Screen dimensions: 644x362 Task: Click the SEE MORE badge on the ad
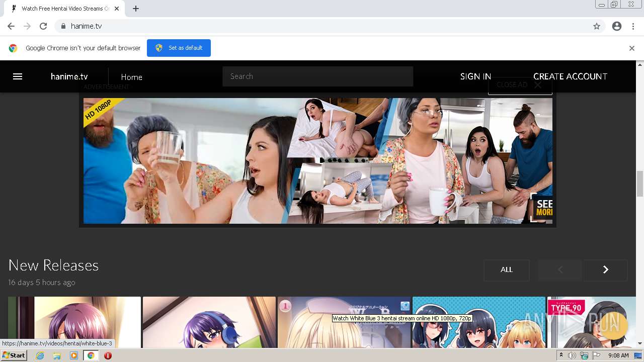542,208
